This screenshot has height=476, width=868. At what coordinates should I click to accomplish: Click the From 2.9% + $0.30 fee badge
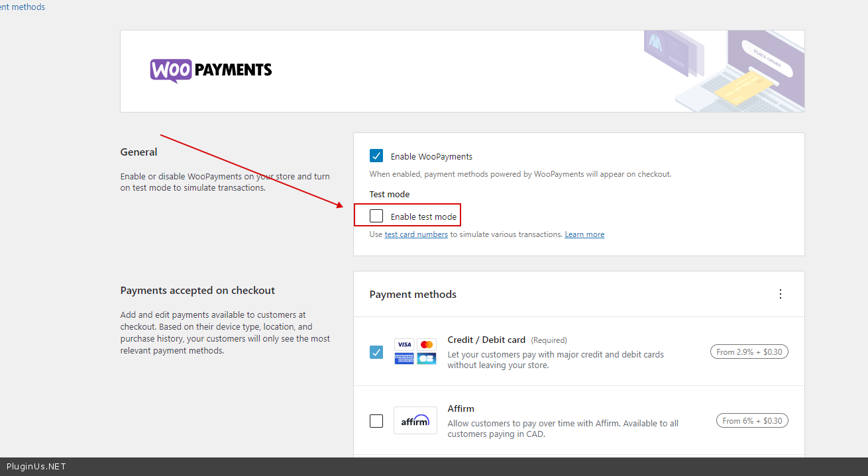click(749, 352)
